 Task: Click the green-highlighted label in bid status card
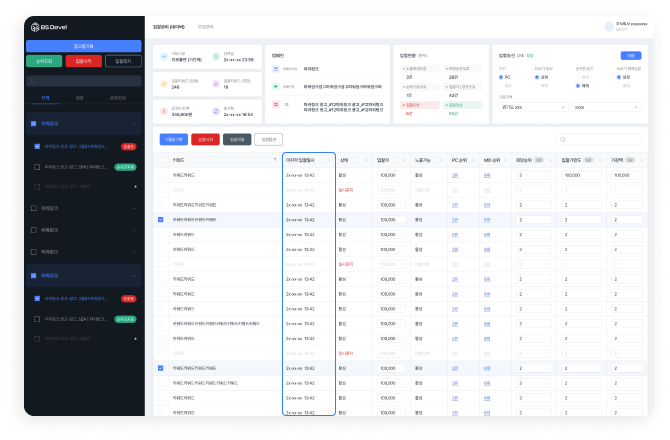(x=463, y=105)
